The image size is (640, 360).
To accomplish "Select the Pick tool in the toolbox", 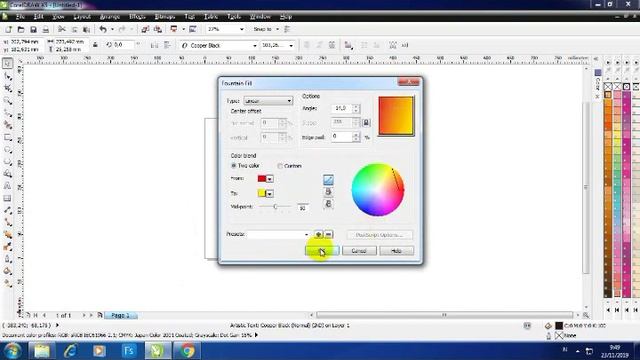I will coord(7,63).
